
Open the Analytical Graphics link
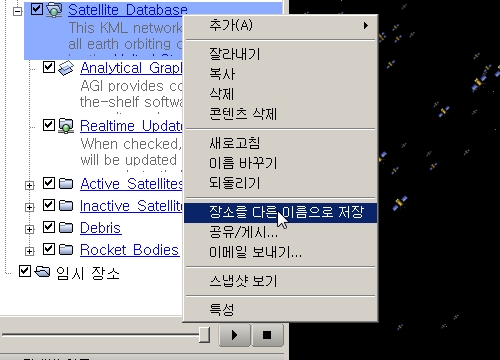click(x=131, y=68)
